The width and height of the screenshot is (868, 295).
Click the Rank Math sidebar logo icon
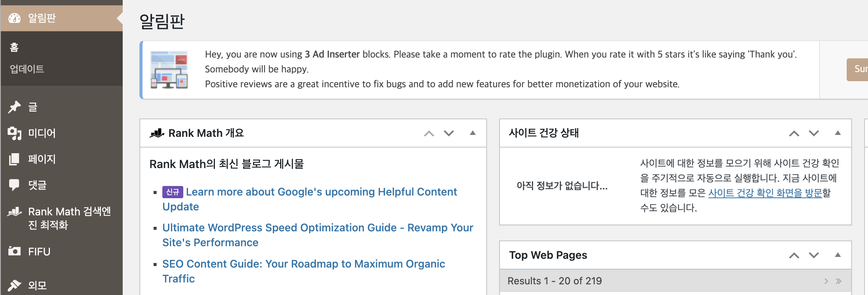tap(14, 212)
